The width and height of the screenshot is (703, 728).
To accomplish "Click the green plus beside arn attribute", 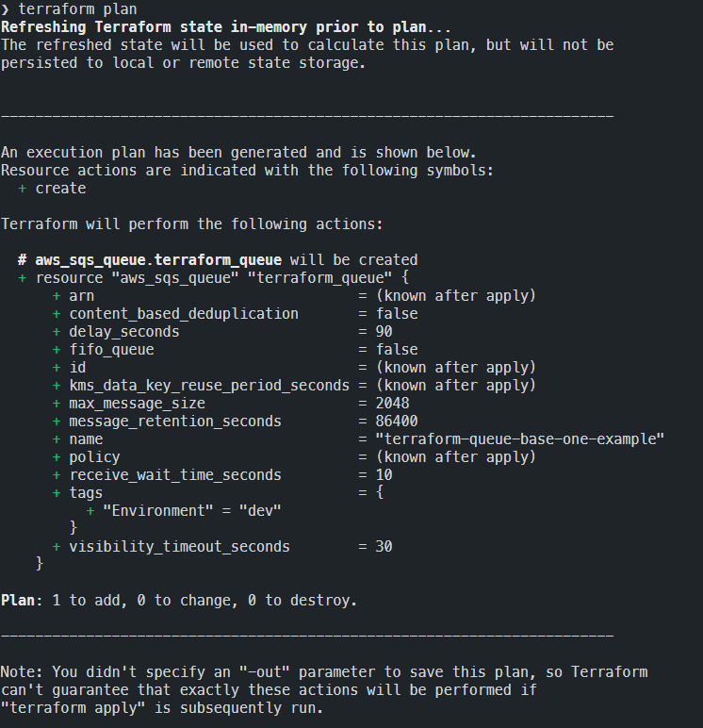I will 57,296.
